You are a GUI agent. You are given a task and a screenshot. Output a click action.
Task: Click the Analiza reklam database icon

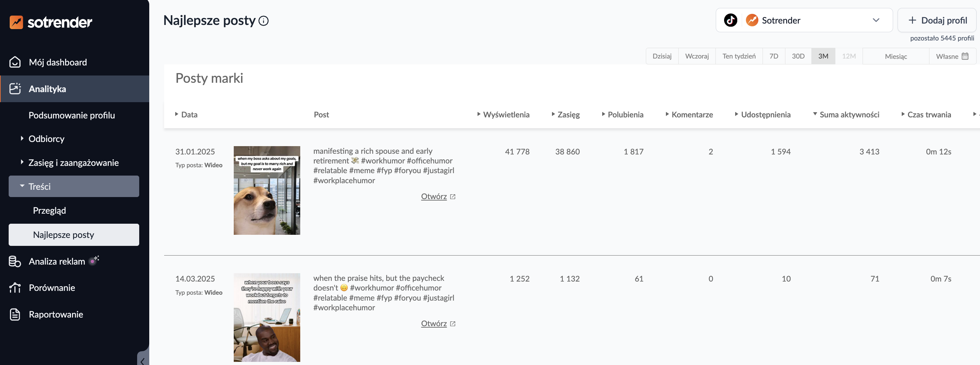point(15,261)
